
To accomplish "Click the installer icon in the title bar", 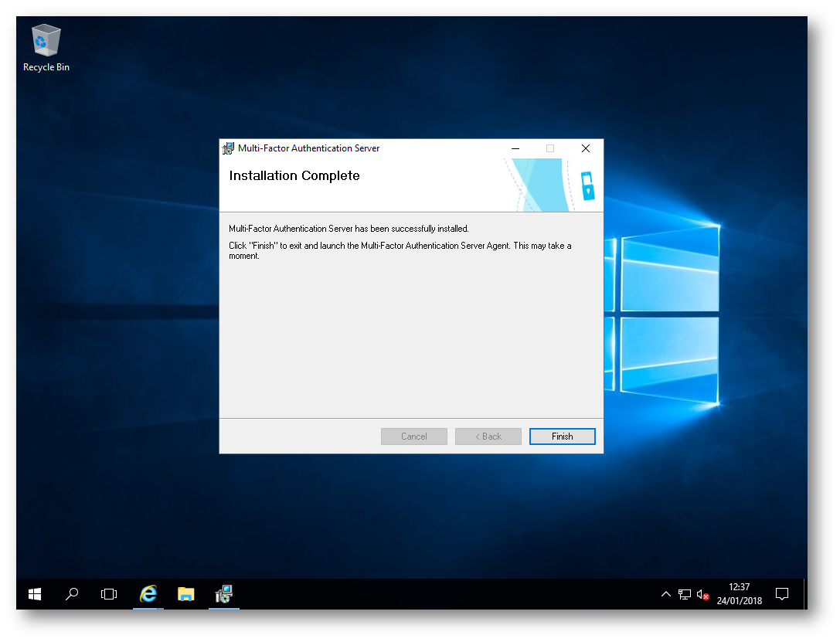I will coord(228,148).
